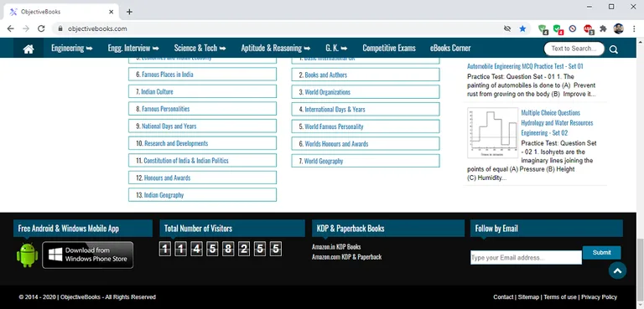Open Indian Geography link
The height and width of the screenshot is (309, 644).
point(164,195)
